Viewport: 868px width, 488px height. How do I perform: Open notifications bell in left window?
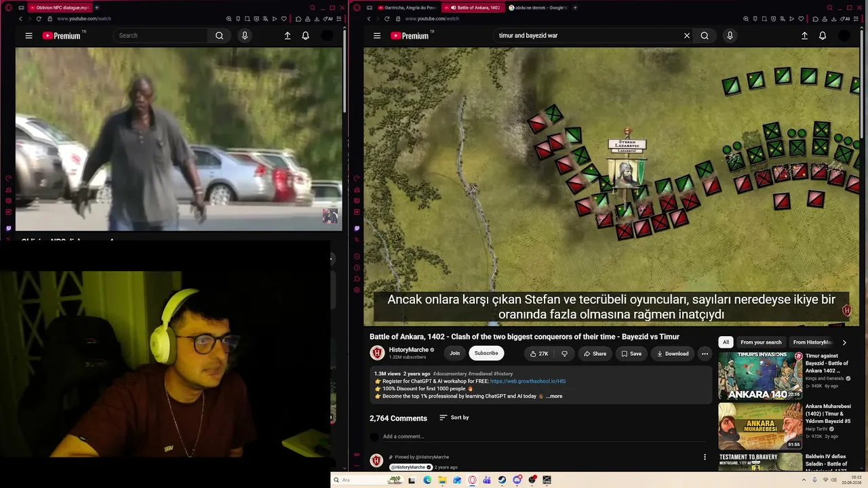[x=305, y=36]
